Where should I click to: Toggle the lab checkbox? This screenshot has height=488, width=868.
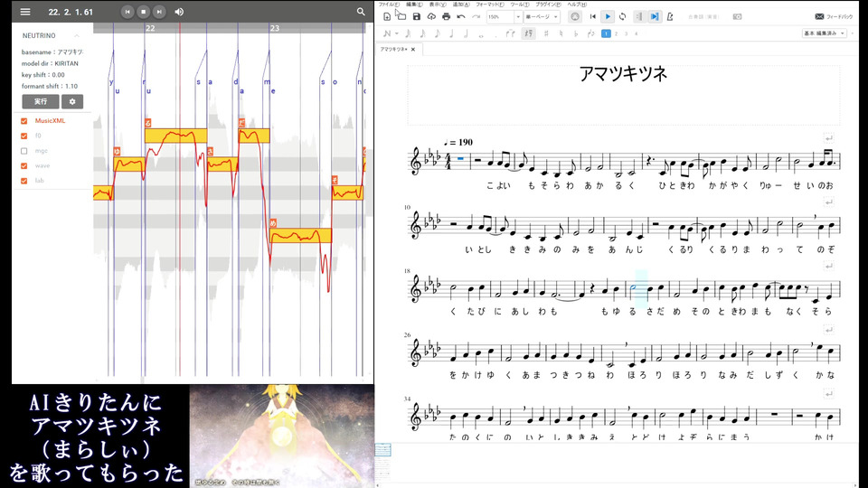24,181
